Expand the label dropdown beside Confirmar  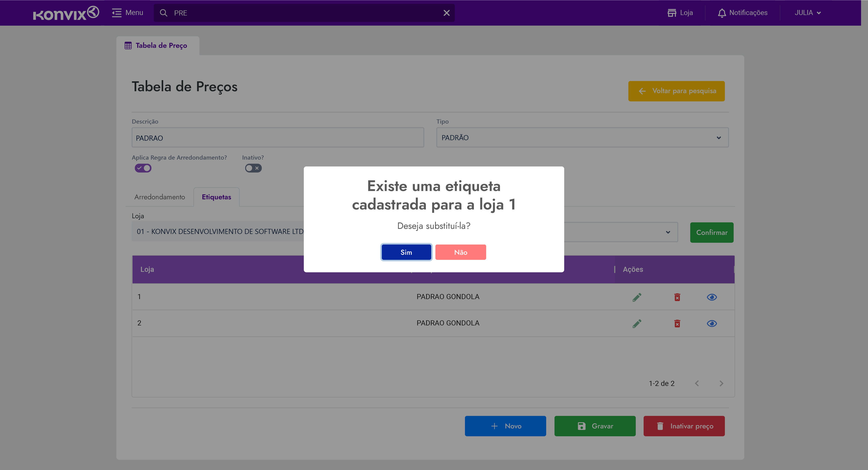(x=668, y=232)
